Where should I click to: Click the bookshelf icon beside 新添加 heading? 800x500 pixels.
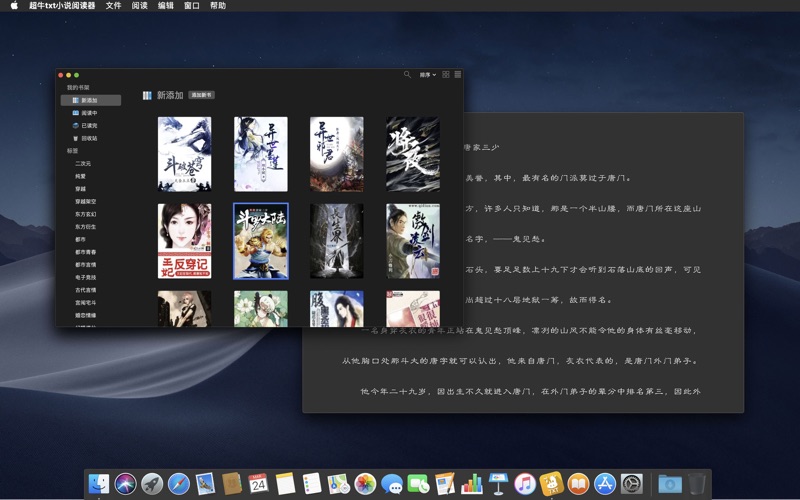pos(147,95)
